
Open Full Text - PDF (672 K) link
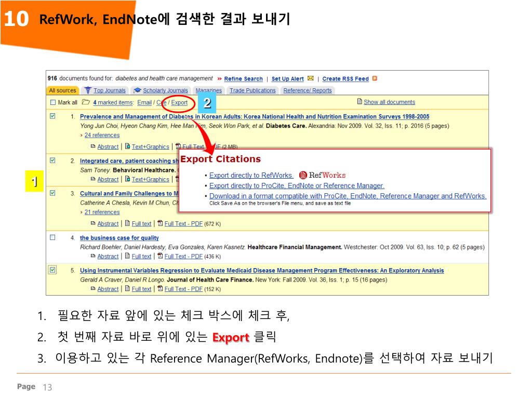[x=183, y=224]
